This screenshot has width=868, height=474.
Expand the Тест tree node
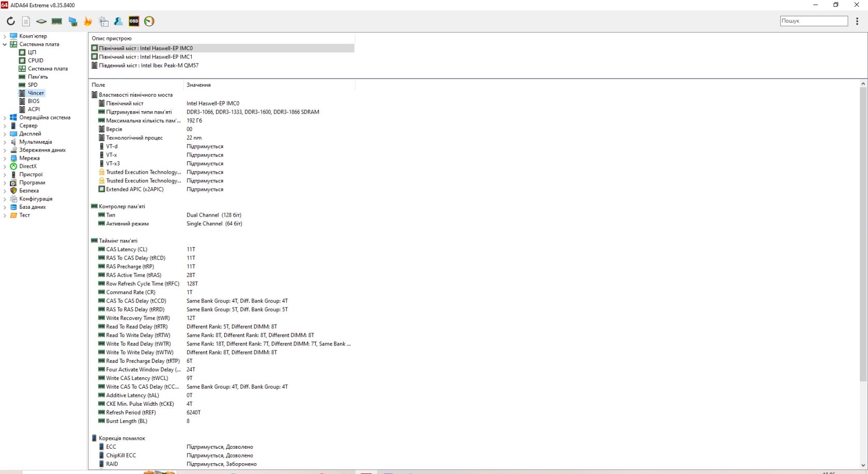point(5,215)
